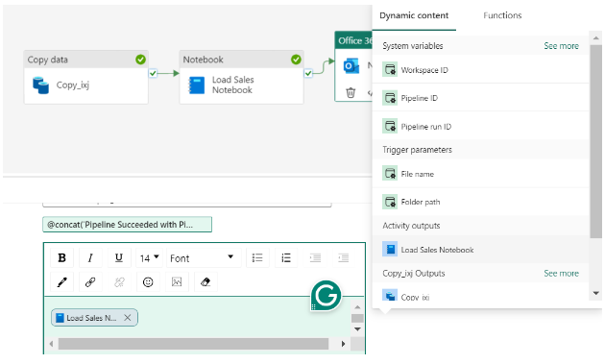Click the Office 365 activity header
Image resolution: width=605 pixels, height=364 pixels.
coord(353,40)
